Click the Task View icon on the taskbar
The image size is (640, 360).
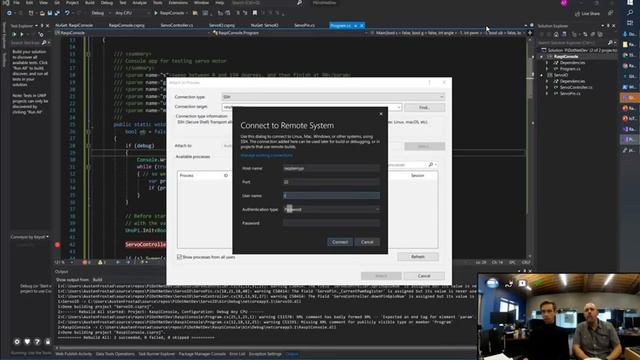coord(630,23)
